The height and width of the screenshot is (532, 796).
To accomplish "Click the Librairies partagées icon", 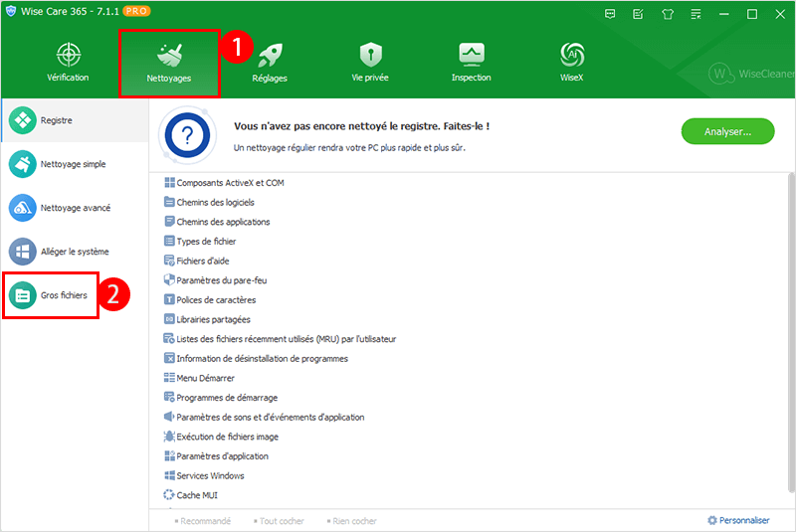I will pyautogui.click(x=169, y=319).
